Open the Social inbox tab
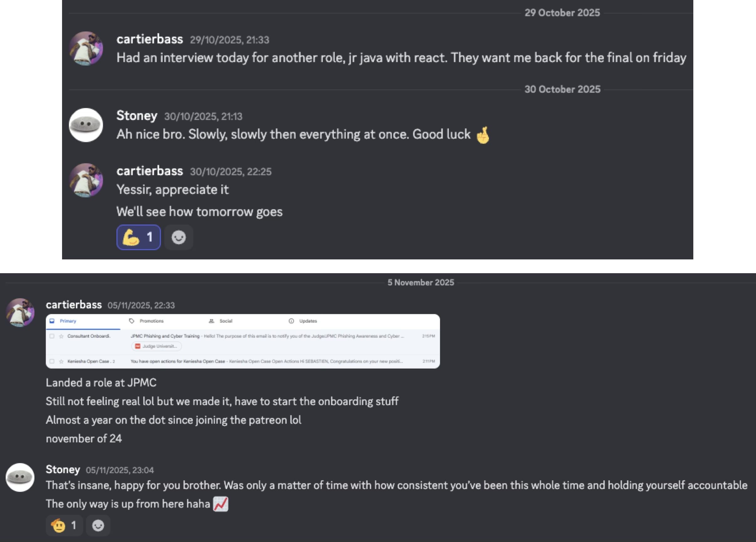 [x=225, y=321]
